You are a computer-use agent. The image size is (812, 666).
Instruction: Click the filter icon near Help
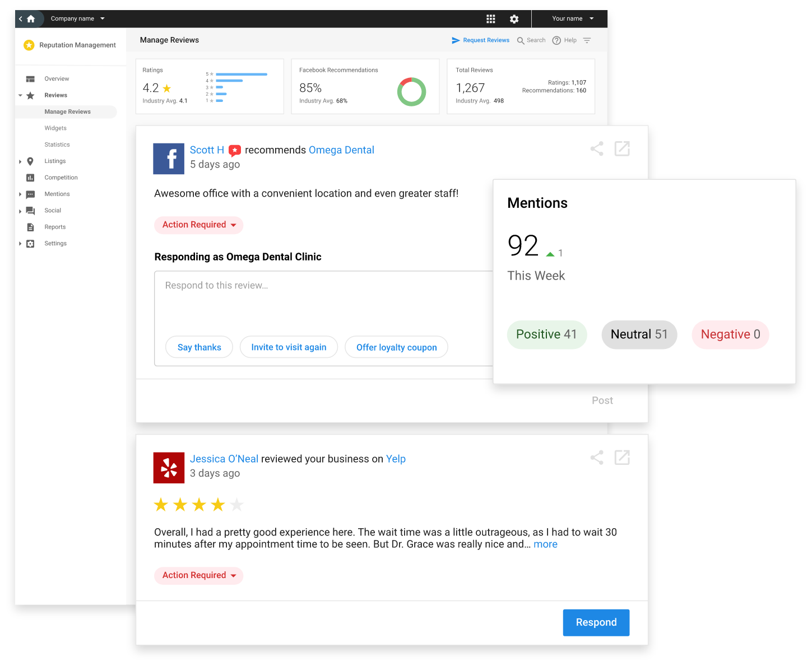587,40
